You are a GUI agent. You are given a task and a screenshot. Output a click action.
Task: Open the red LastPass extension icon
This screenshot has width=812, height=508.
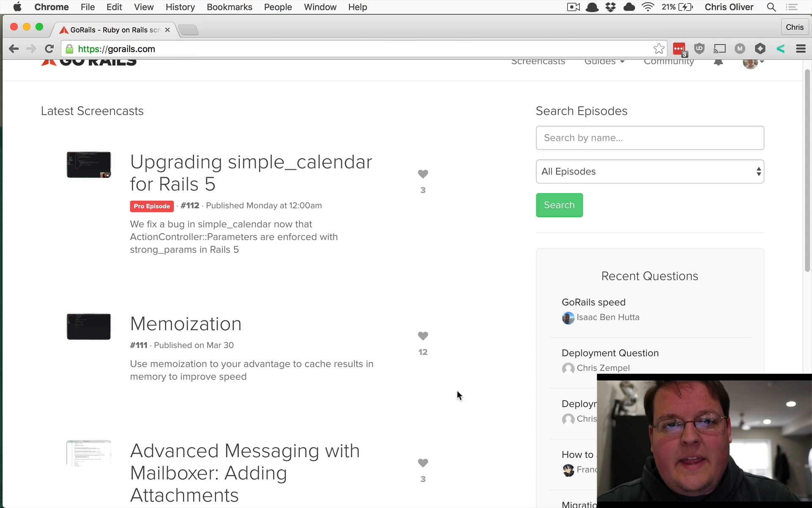680,49
